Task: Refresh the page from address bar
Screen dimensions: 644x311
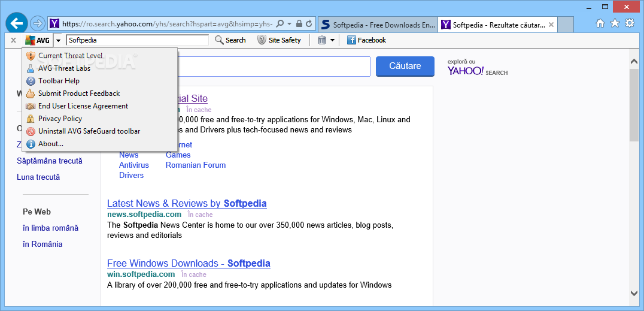Action: tap(309, 24)
